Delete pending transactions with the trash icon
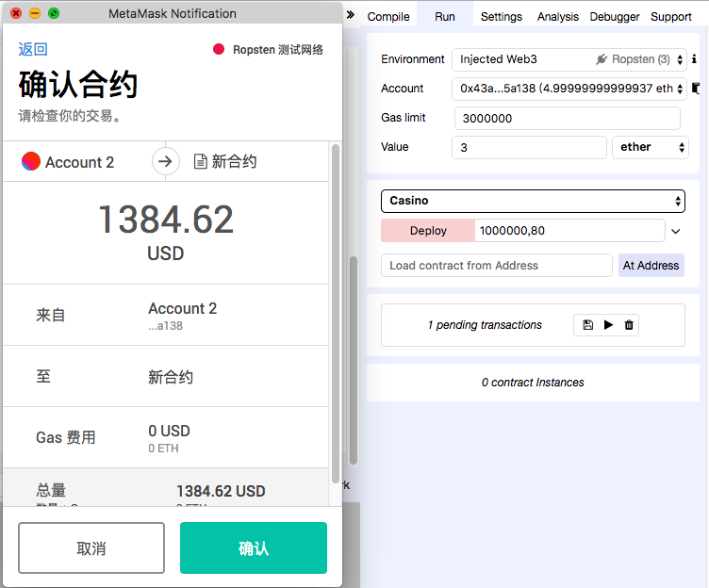This screenshot has width=709, height=588. click(x=629, y=325)
